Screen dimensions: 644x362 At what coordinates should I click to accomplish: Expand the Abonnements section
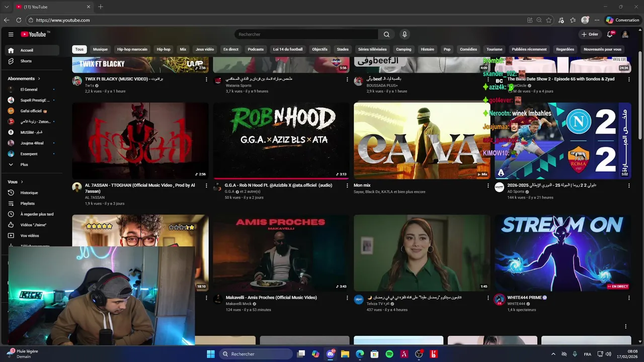(x=24, y=78)
